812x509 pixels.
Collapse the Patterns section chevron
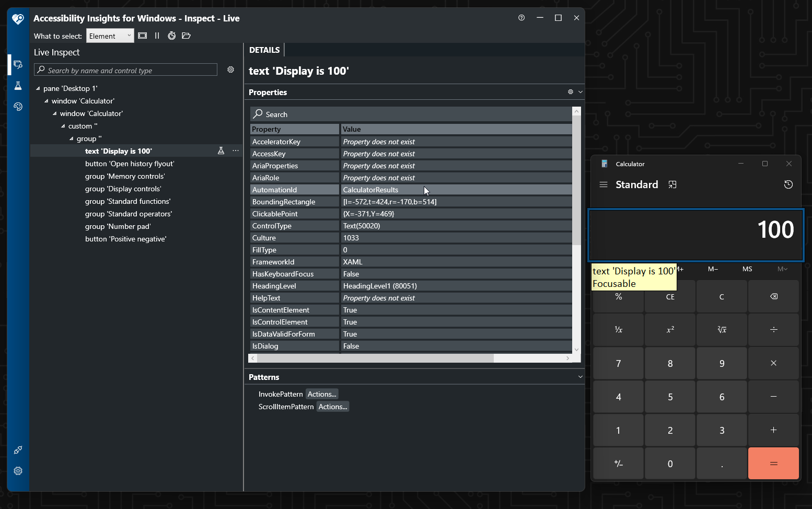[579, 377]
